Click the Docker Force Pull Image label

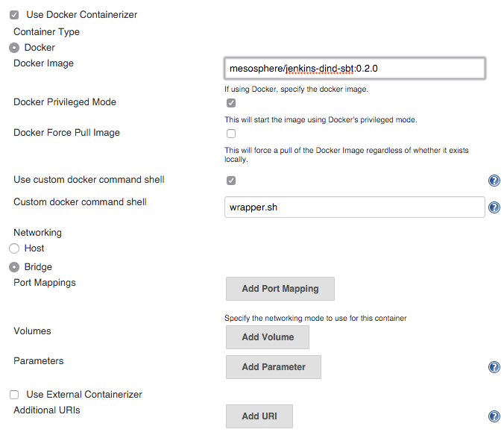click(x=66, y=133)
